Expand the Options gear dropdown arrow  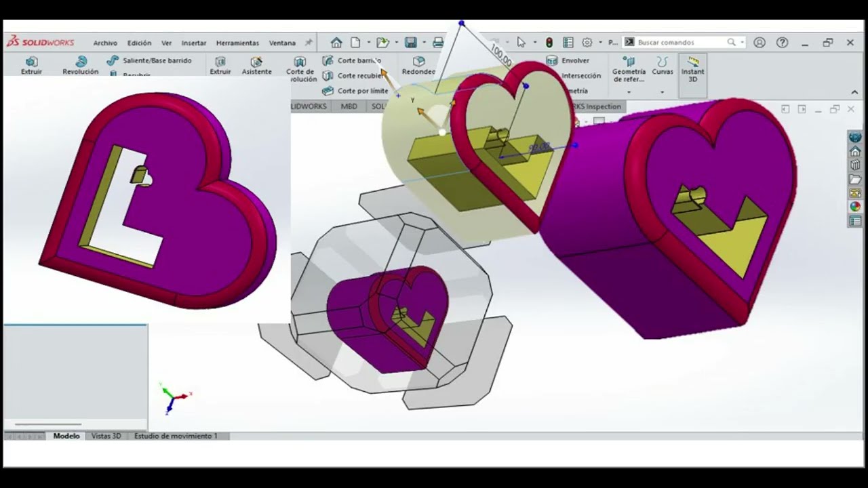[600, 43]
